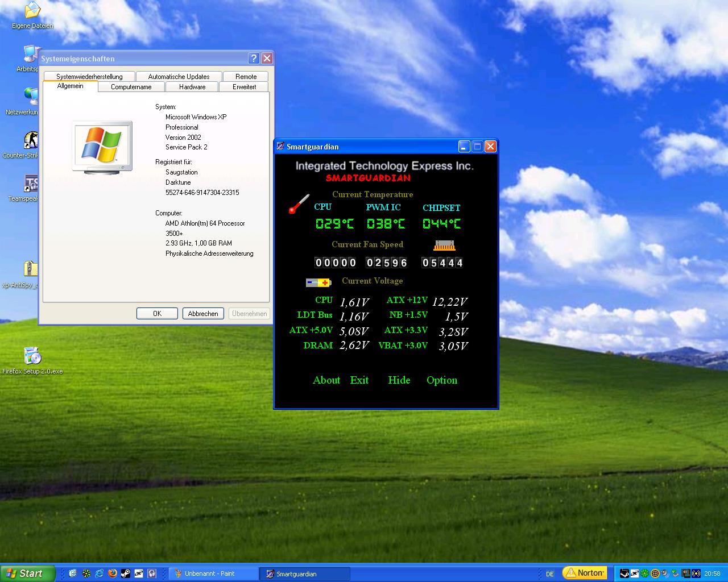Click the DRAM voltage value 2,62V

point(354,346)
